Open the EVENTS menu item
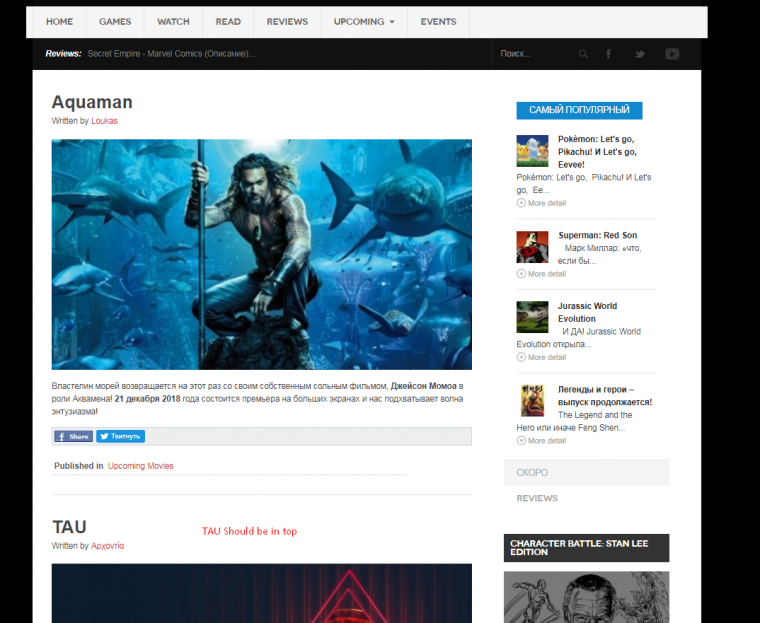The image size is (760, 623). (438, 22)
